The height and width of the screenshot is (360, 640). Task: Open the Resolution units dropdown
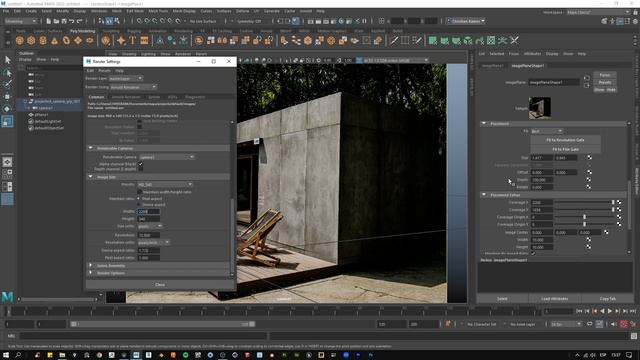pos(153,242)
